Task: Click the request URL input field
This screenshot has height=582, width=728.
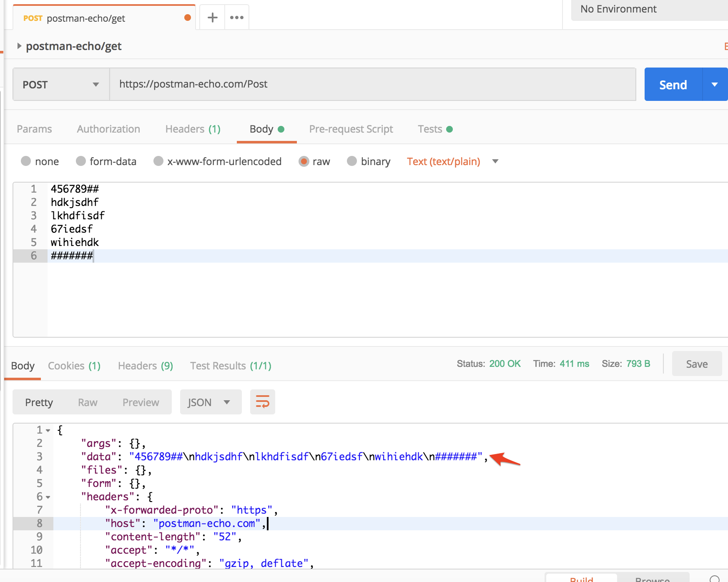Action: pyautogui.click(x=372, y=84)
